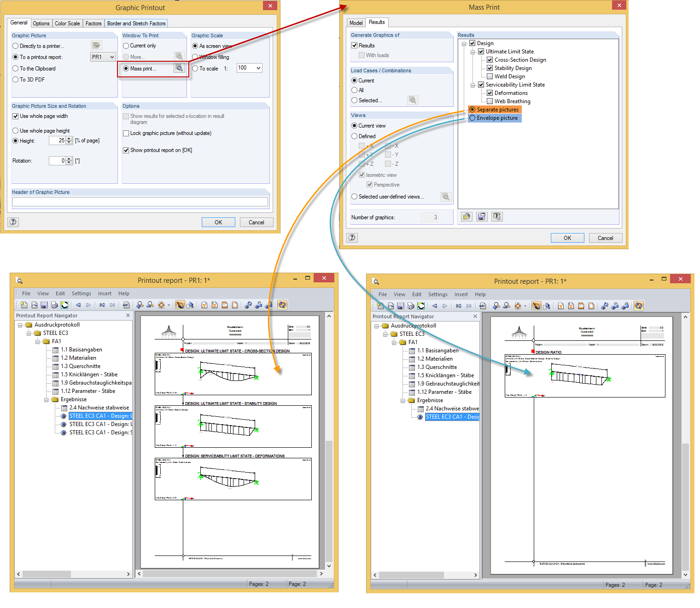
Task: Click zoom out magnifier in left printout toolbar
Action: tap(150, 305)
